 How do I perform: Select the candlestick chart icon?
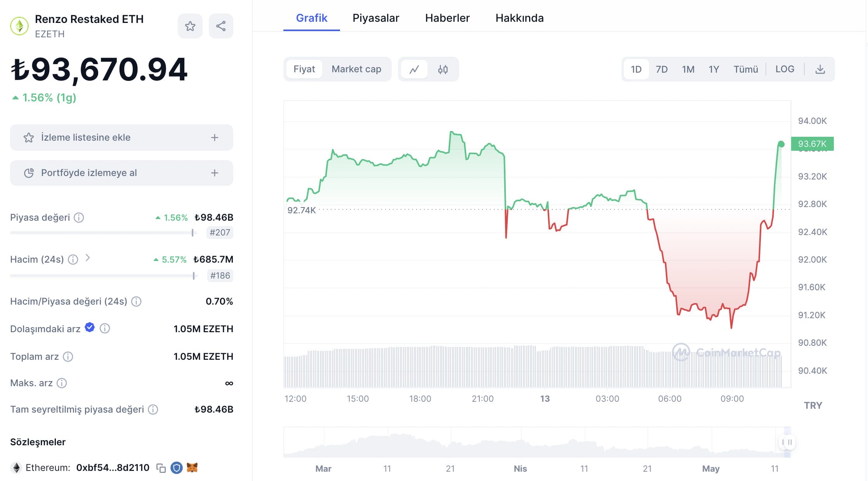coord(443,69)
